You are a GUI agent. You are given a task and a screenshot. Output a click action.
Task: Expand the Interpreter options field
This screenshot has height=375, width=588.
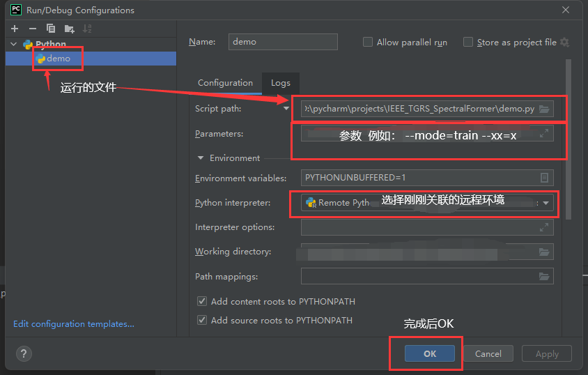click(544, 227)
